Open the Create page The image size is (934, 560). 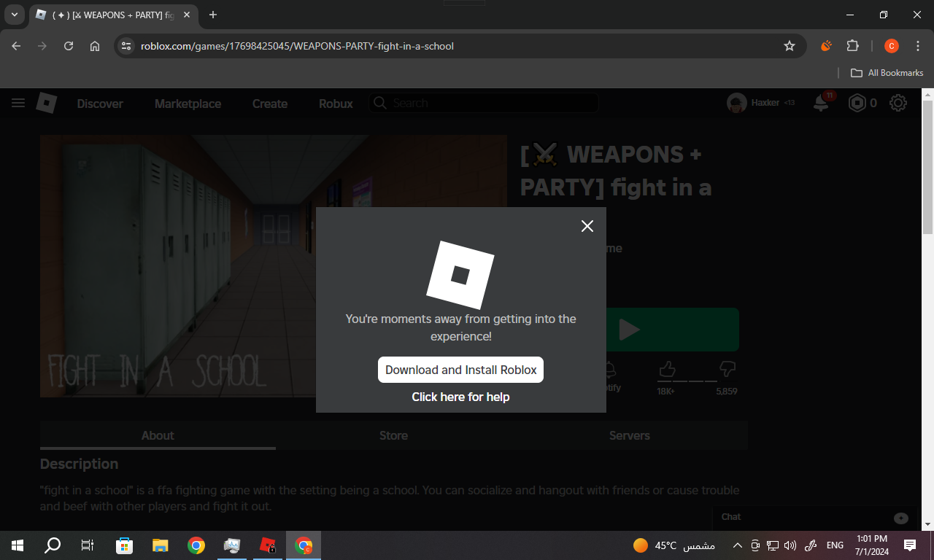(270, 104)
